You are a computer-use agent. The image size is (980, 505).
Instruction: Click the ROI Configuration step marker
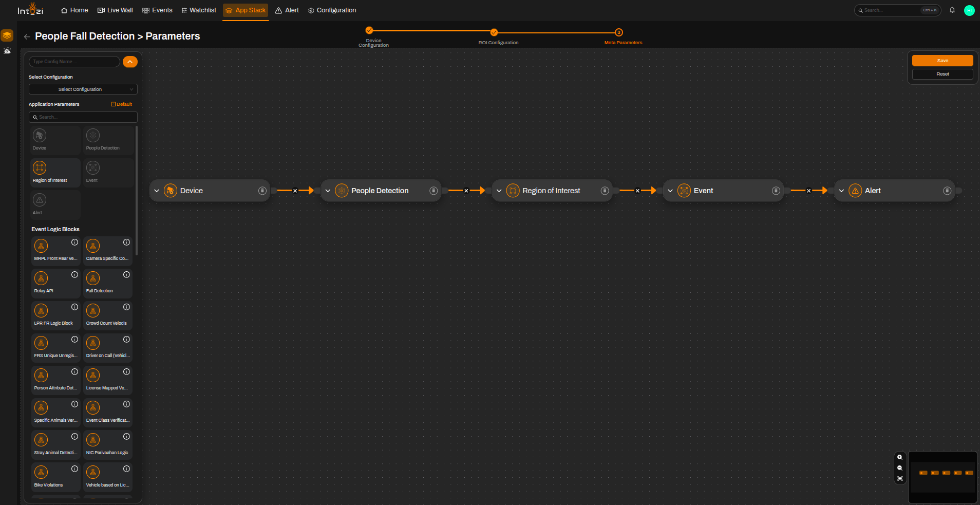coord(494,32)
